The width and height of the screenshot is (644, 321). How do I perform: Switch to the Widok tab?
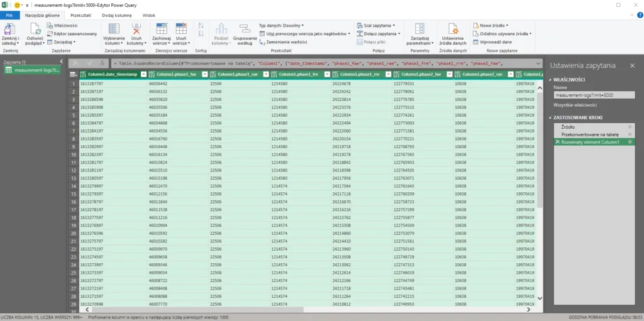point(148,15)
